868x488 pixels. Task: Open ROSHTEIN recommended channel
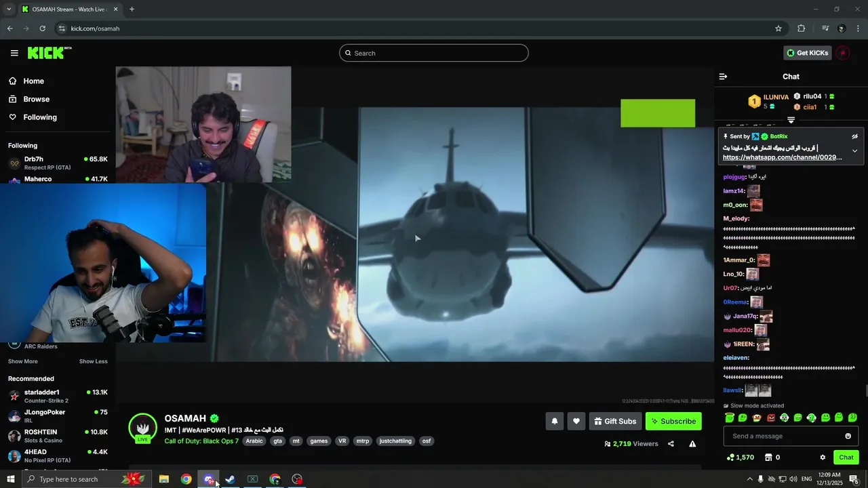point(58,436)
